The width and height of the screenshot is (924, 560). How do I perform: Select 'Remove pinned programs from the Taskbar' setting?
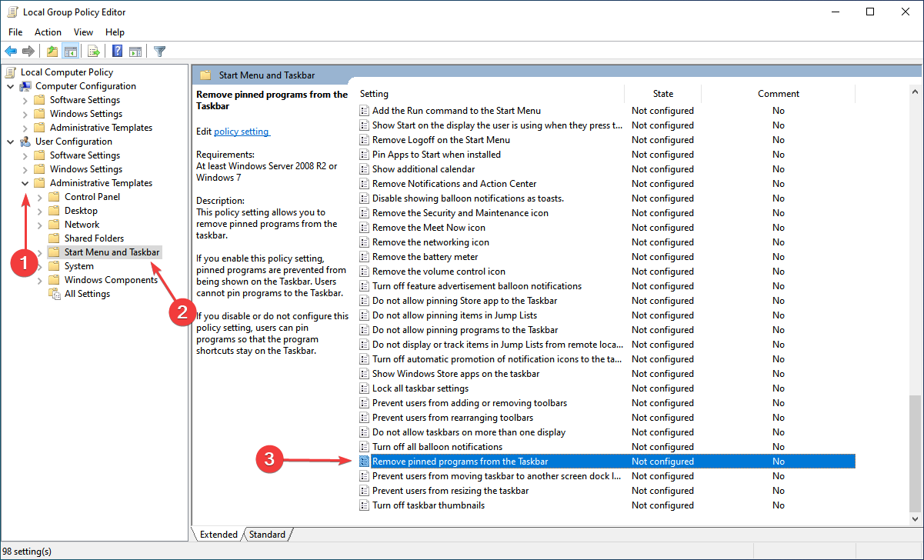click(606, 462)
